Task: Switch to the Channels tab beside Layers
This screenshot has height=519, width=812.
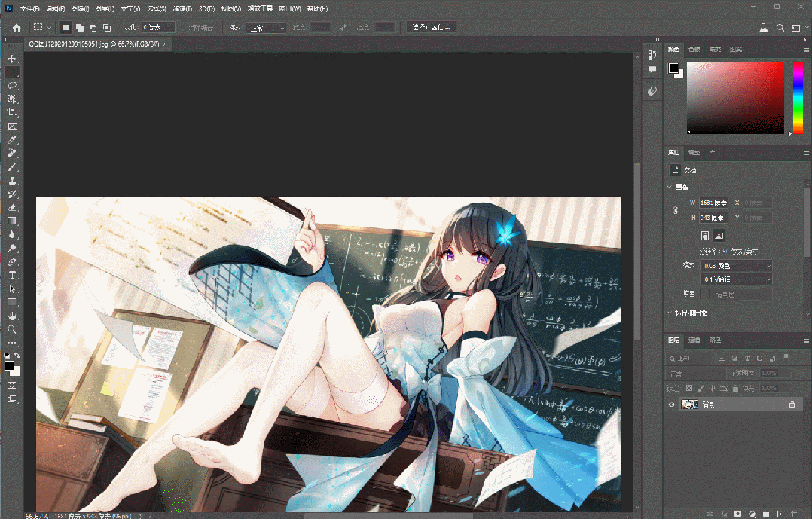Action: point(694,340)
